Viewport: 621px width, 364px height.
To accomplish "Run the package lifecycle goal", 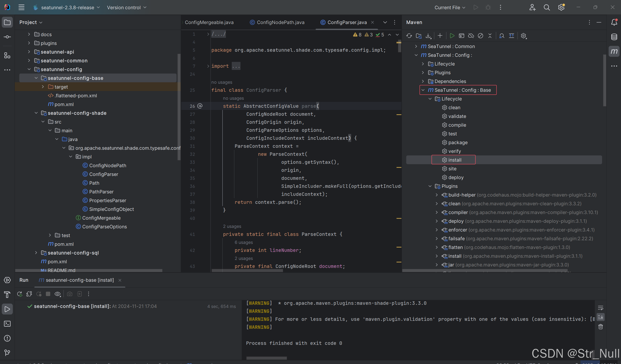I will pos(458,142).
